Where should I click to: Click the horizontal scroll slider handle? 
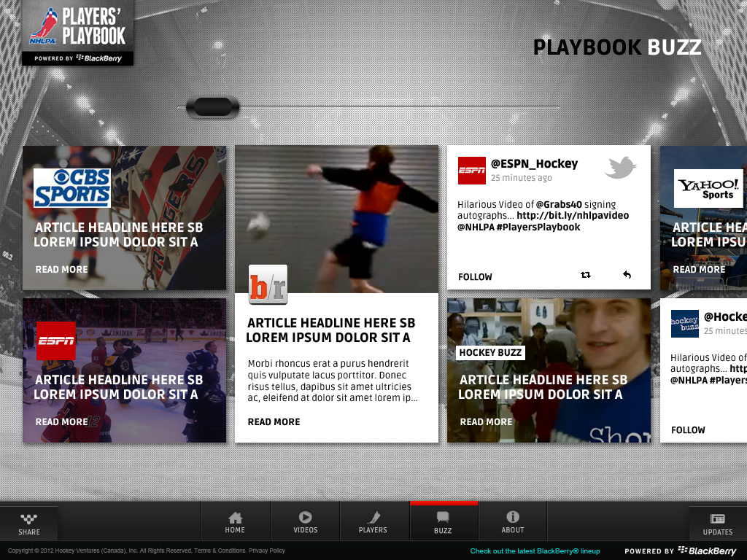tap(212, 107)
